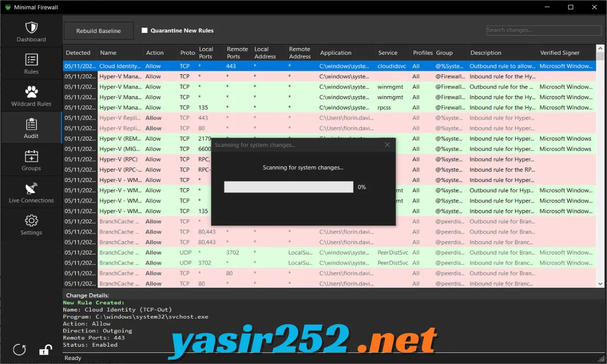
Task: Click the scanning progress bar
Action: [288, 187]
